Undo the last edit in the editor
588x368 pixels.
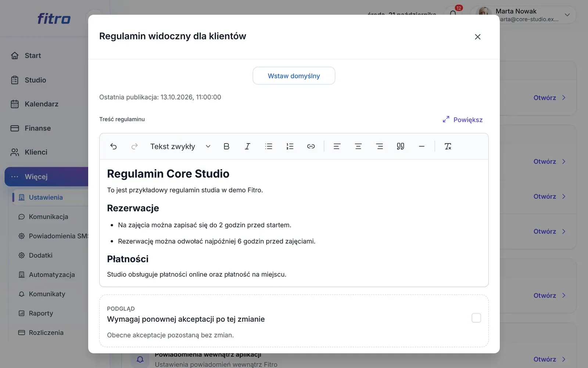[x=114, y=146]
